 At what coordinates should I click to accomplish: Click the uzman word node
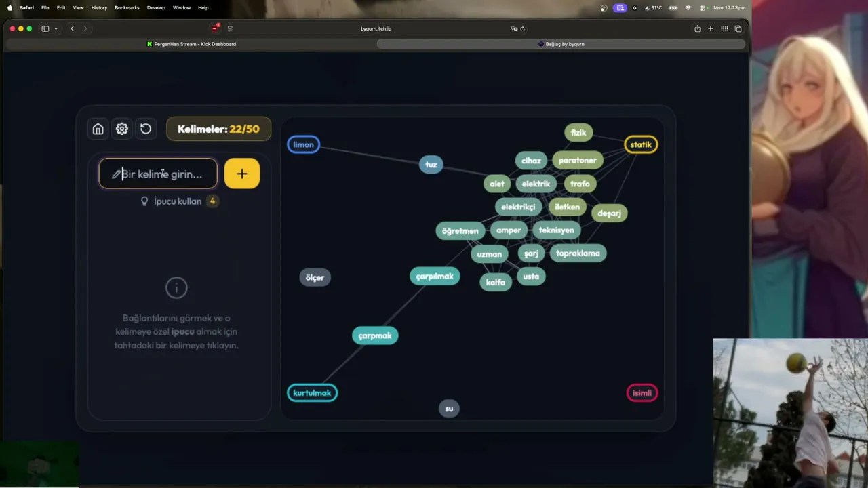click(489, 255)
